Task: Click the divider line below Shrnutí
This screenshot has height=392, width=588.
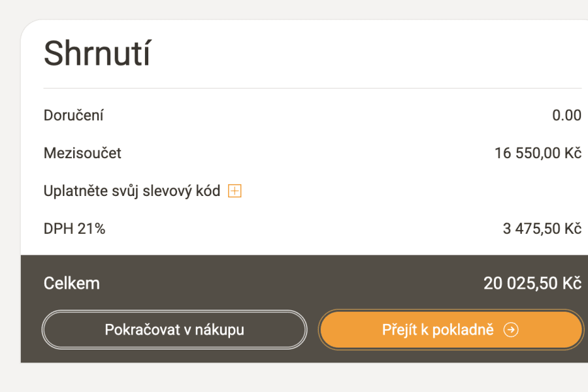Action: 312,88
